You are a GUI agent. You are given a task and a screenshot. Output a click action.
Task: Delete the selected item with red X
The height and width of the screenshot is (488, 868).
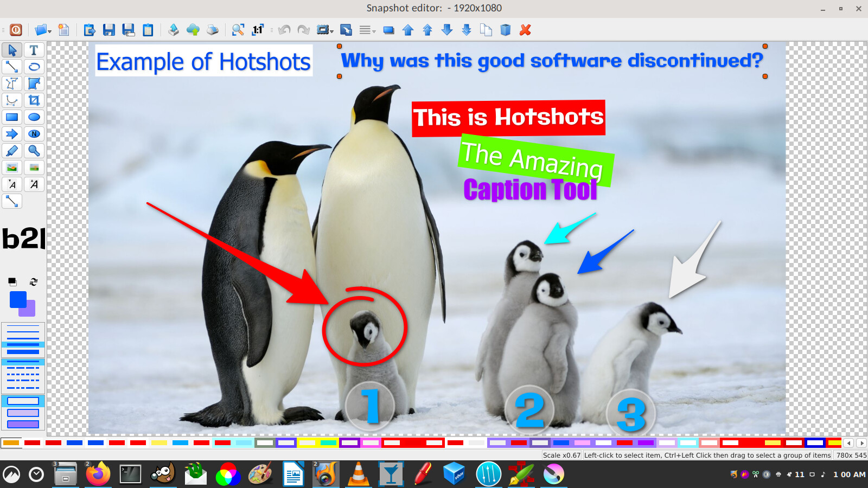tap(525, 30)
